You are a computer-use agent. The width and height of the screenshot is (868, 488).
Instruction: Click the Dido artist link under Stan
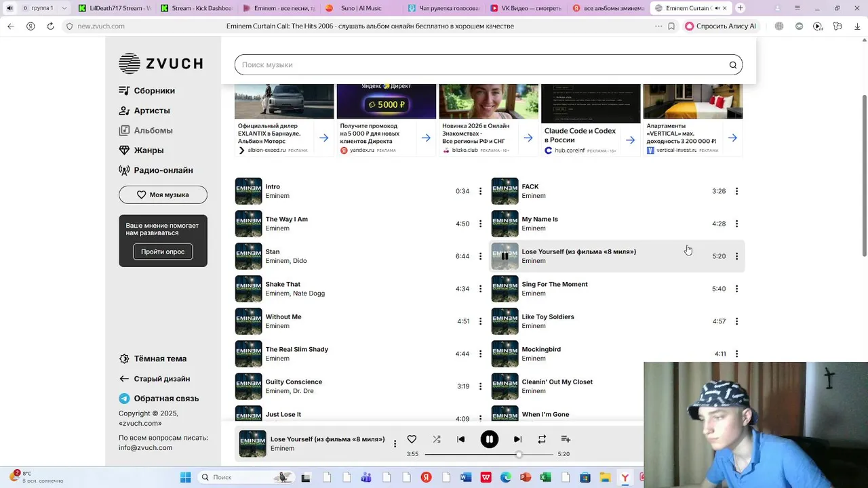pos(300,261)
